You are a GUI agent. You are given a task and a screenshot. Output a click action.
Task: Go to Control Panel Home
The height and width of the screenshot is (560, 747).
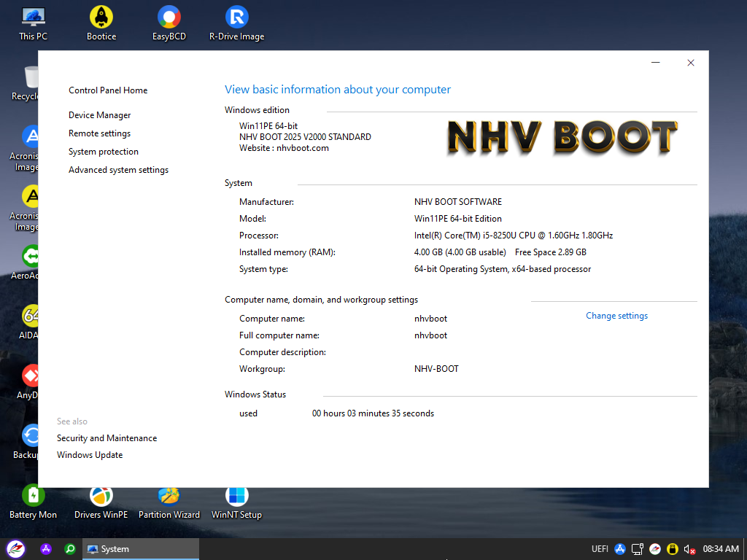(108, 90)
